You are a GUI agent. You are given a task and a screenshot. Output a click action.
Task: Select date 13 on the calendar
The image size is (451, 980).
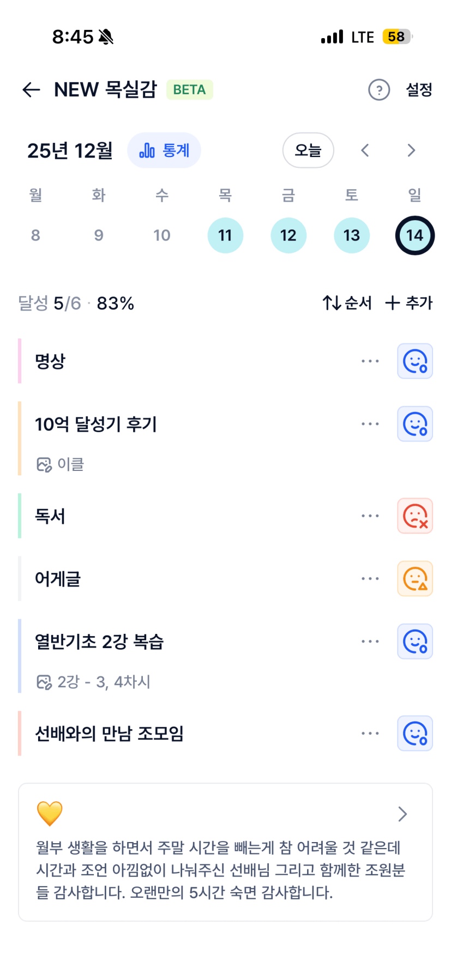click(352, 235)
